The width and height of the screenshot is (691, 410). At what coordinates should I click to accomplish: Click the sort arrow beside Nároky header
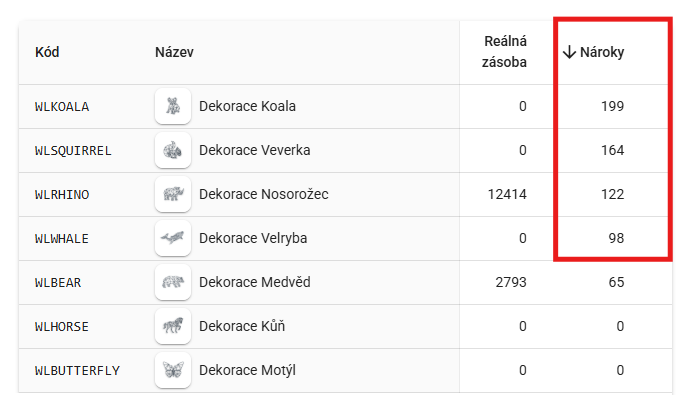569,52
